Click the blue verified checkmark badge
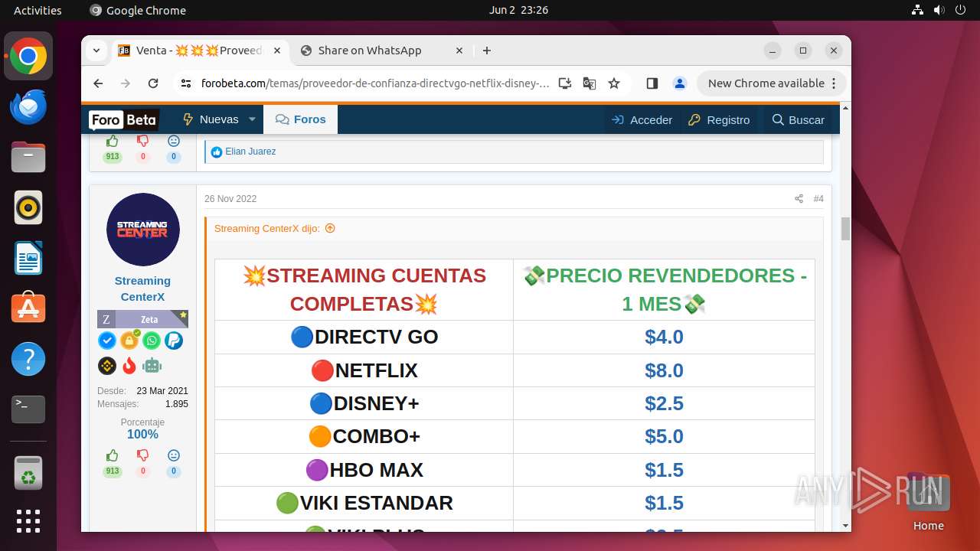The image size is (980, 551). tap(107, 341)
